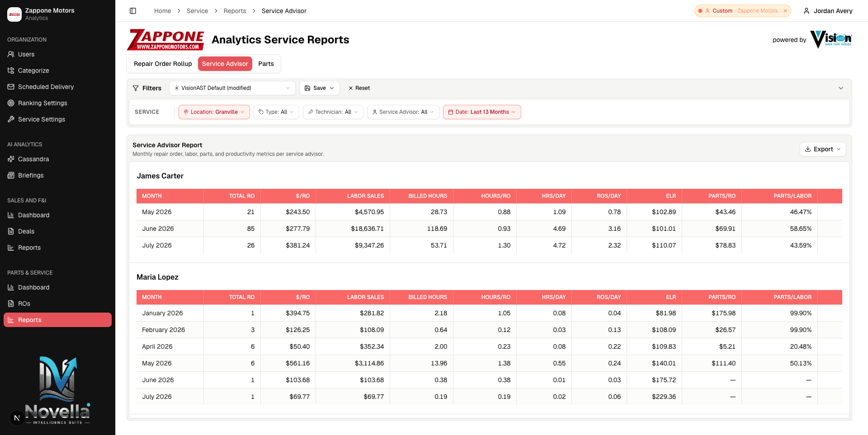
Task: Open Service Advisor: All filter
Action: (403, 112)
